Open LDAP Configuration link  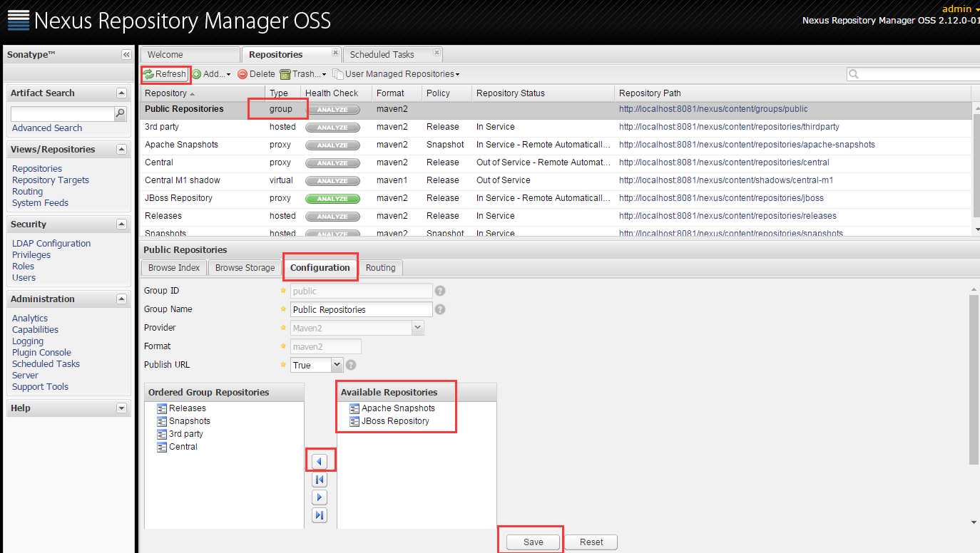[51, 244]
